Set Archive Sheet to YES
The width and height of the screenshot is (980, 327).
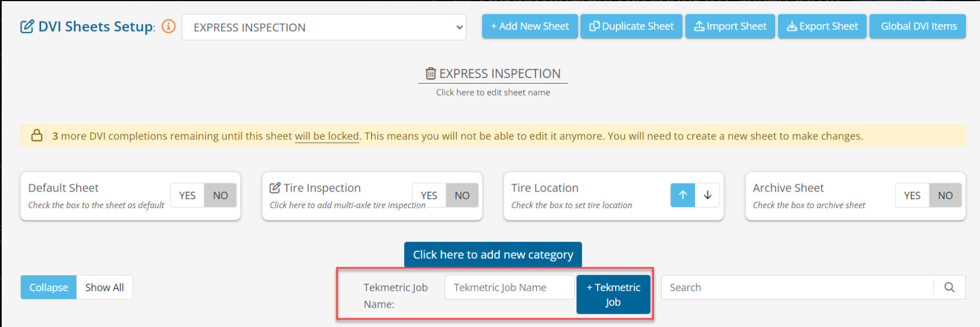912,195
